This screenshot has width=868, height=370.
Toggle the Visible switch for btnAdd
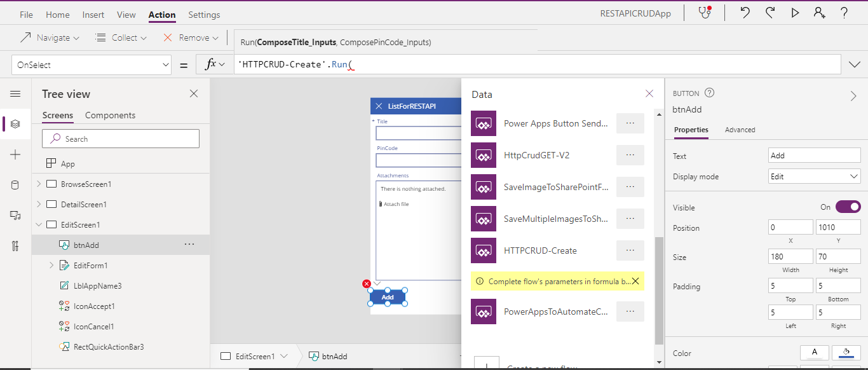click(848, 207)
